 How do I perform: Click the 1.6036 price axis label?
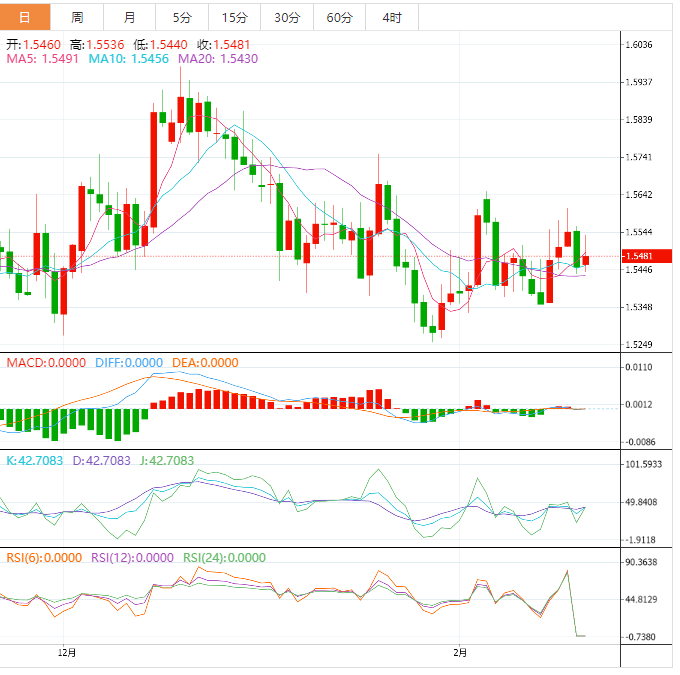point(638,45)
